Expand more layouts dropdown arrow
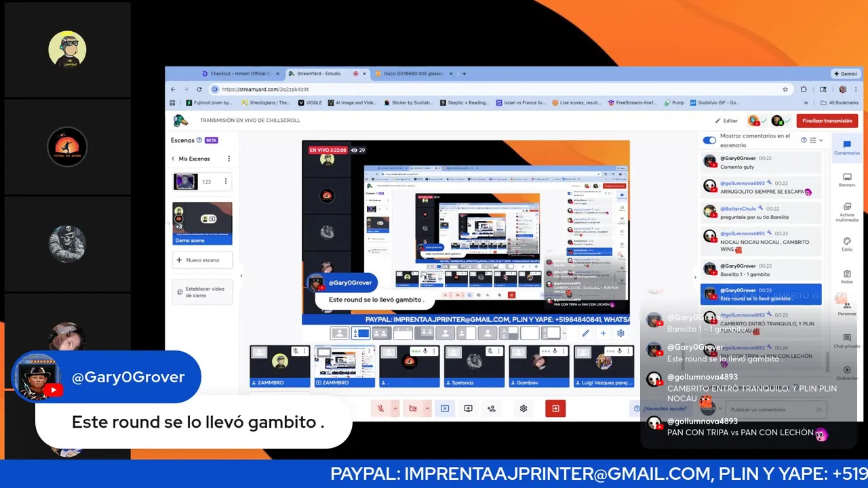 click(x=564, y=333)
